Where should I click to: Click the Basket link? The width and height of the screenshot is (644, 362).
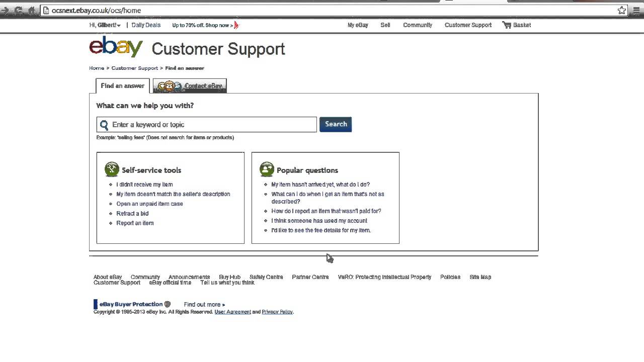tap(522, 25)
